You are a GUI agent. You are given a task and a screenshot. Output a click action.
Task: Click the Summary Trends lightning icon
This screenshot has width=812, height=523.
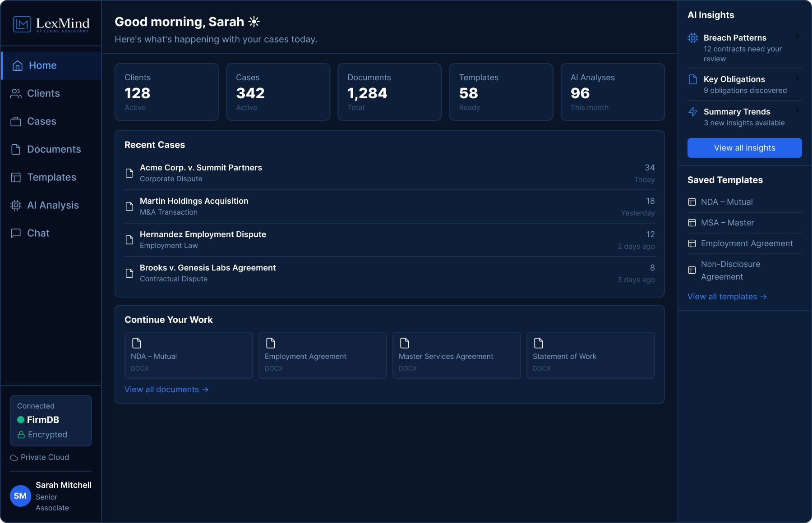pyautogui.click(x=693, y=112)
